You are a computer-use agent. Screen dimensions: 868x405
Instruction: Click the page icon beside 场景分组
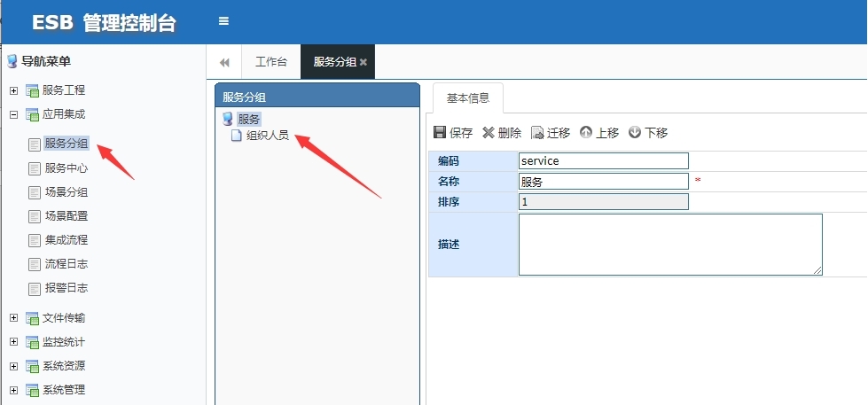point(35,192)
